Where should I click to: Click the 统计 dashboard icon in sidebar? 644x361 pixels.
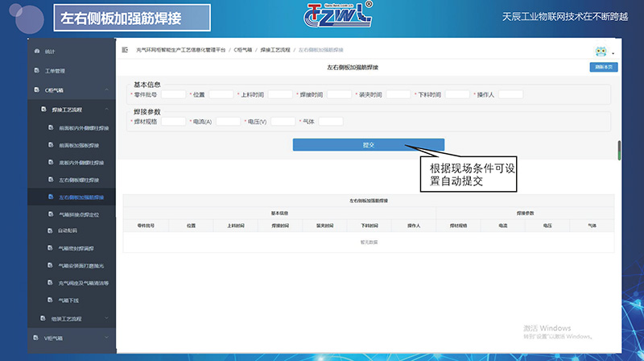[37, 51]
